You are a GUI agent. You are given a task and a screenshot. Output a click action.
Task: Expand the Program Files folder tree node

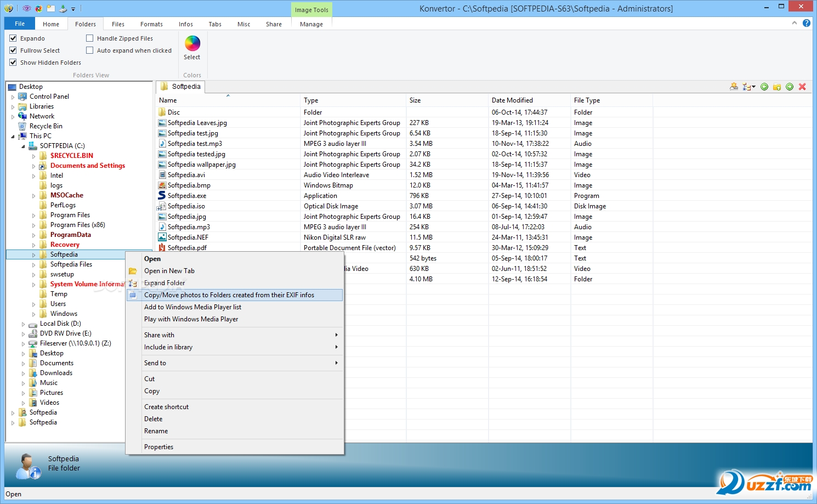(x=33, y=216)
